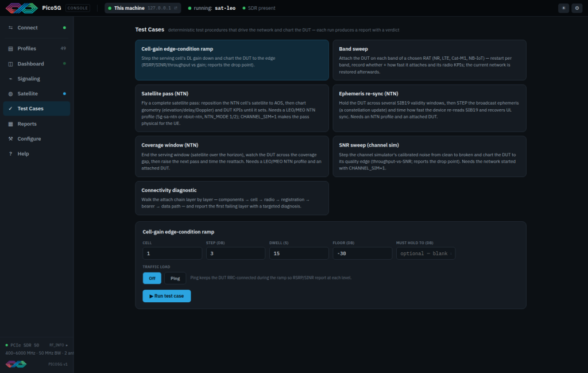Open the Configure page
This screenshot has width=588, height=373.
pos(36,139)
